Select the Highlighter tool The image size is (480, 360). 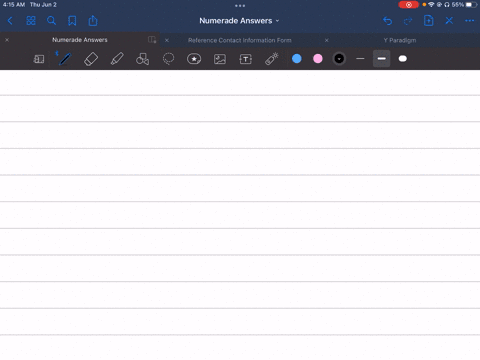117,59
